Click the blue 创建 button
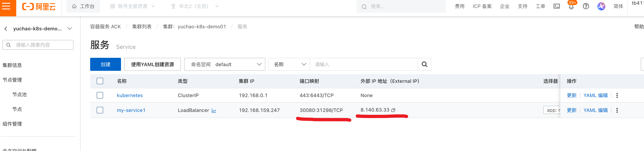This screenshot has width=644, height=151. (106, 64)
